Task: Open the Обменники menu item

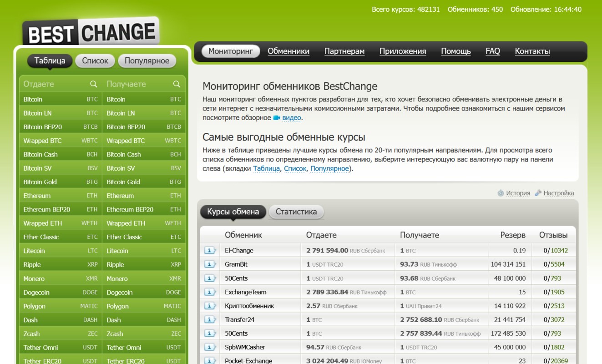Action: (288, 51)
